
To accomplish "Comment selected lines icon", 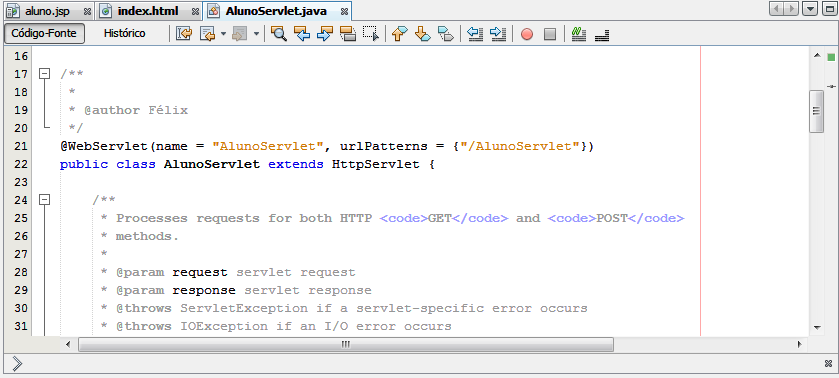I will pyautogui.click(x=578, y=34).
